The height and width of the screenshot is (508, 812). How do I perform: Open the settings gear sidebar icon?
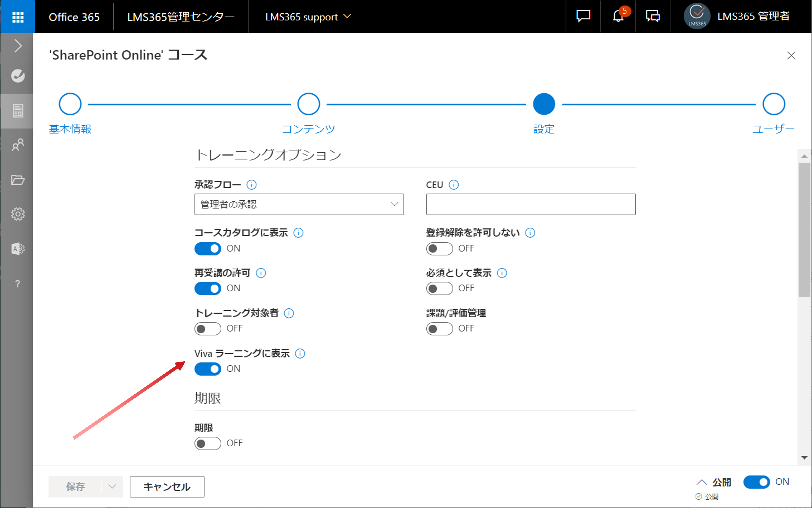tap(18, 214)
